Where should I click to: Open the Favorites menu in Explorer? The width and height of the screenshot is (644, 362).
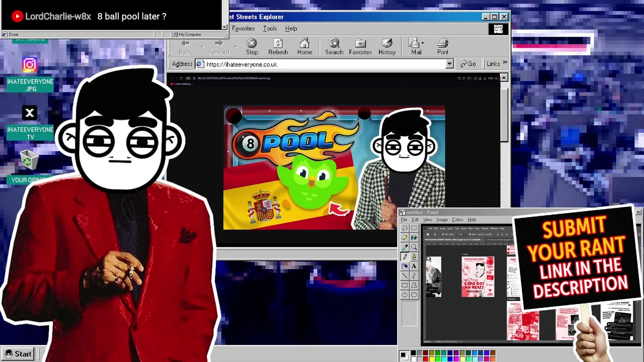pos(243,29)
